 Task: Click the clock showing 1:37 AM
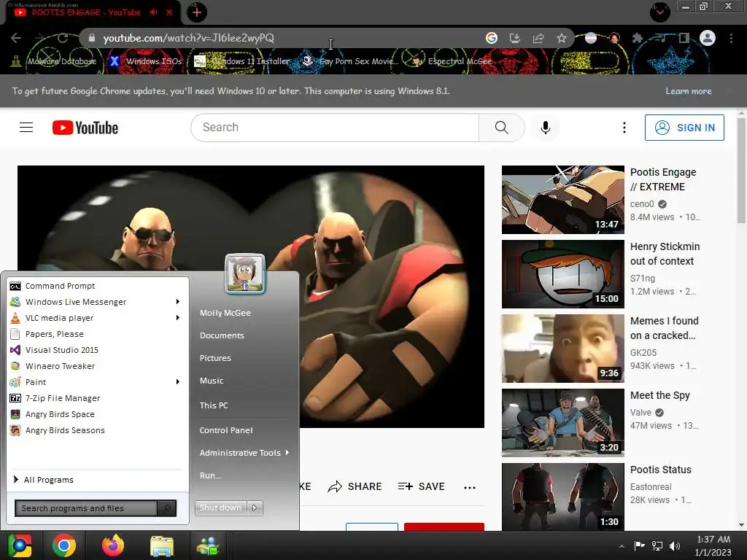click(x=713, y=539)
